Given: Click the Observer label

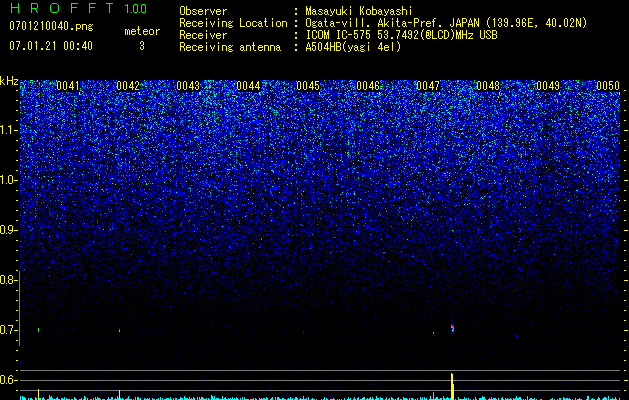Looking at the screenshot, I should 203,11.
